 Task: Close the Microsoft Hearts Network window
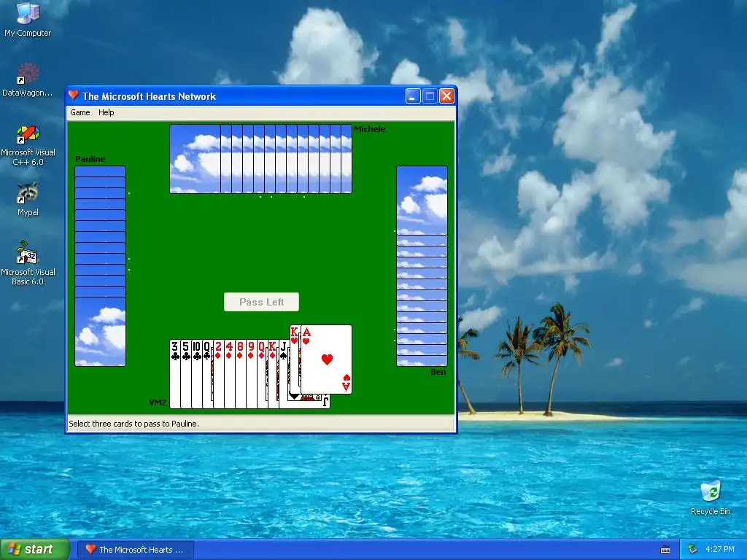446,96
